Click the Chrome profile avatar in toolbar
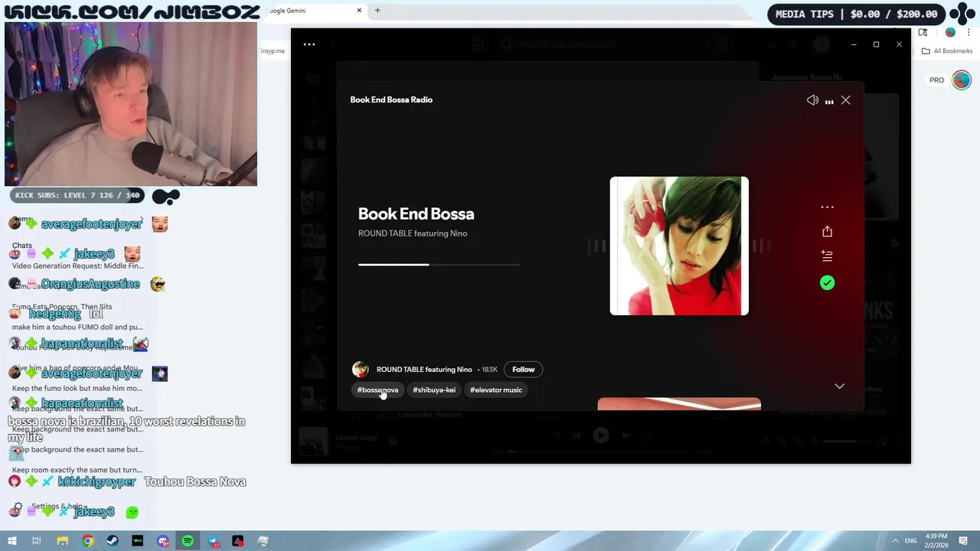This screenshot has height=551, width=980. point(950,32)
